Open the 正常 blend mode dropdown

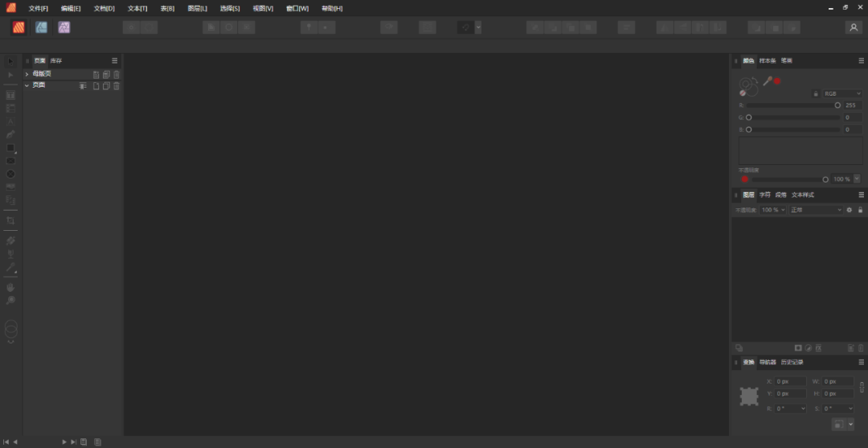point(815,210)
